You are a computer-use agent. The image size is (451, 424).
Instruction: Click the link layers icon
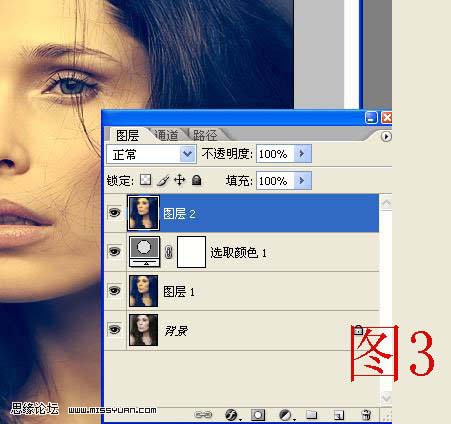203,415
